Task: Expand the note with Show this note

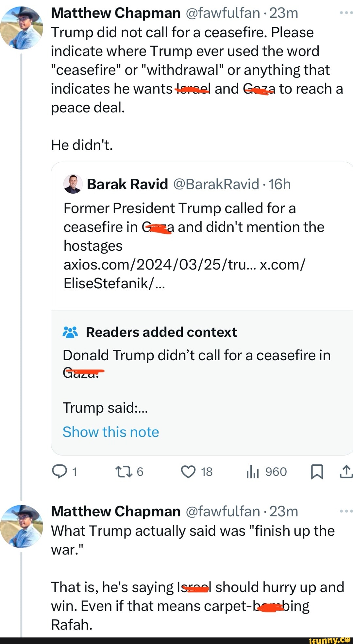Action: coord(111,432)
